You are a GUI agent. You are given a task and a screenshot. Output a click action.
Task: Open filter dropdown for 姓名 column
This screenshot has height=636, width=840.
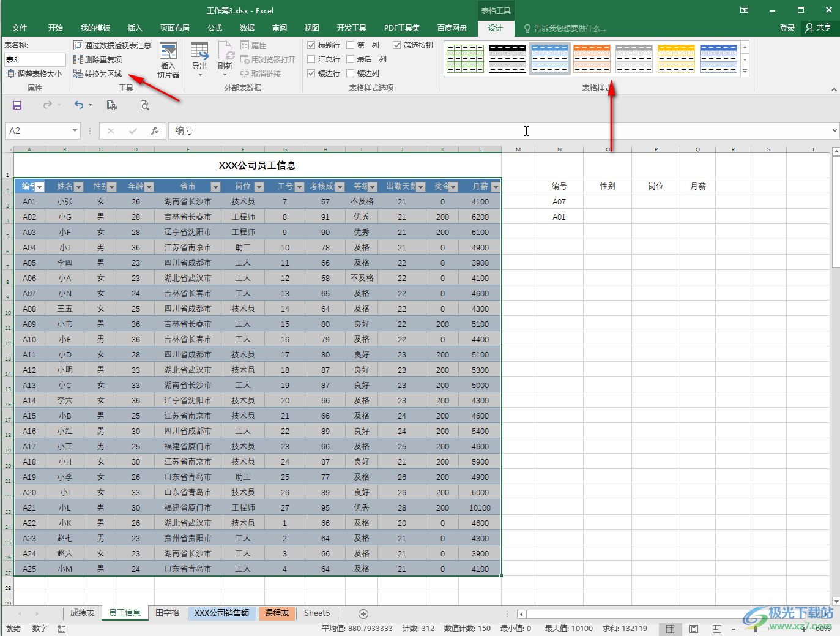78,187
